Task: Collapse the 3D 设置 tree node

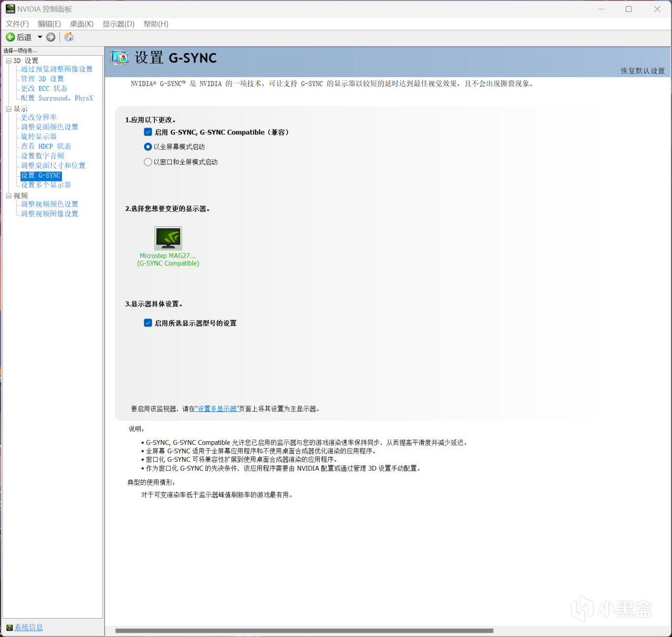Action: point(8,61)
